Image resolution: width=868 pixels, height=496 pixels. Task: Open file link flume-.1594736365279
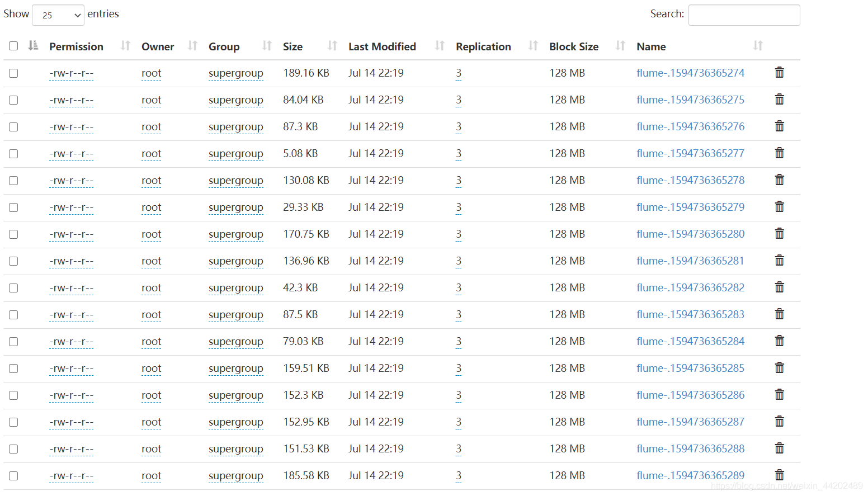(x=690, y=207)
